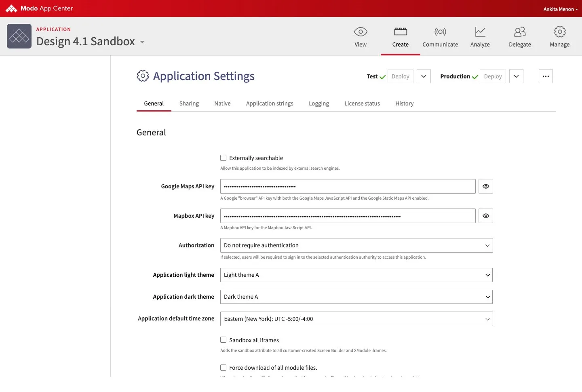
Task: Open the Authorization dropdown
Action: [356, 245]
